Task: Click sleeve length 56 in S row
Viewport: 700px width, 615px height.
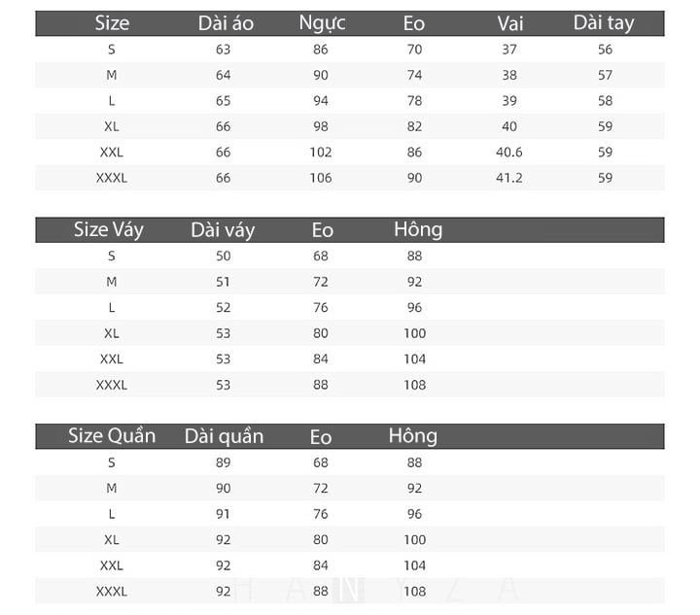Action: pyautogui.click(x=606, y=50)
